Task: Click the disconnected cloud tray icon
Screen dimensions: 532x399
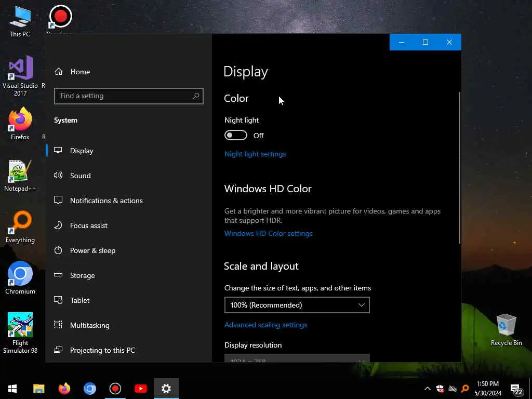Action: pos(453,389)
